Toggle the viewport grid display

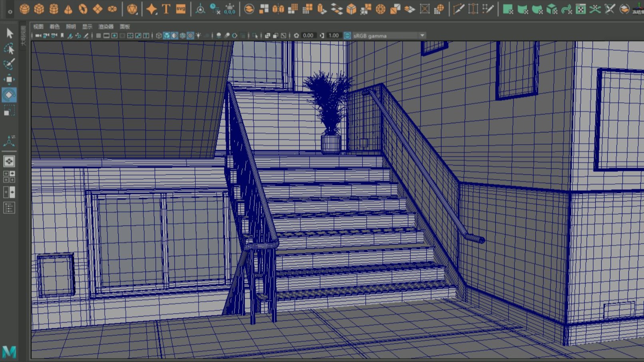pos(98,36)
